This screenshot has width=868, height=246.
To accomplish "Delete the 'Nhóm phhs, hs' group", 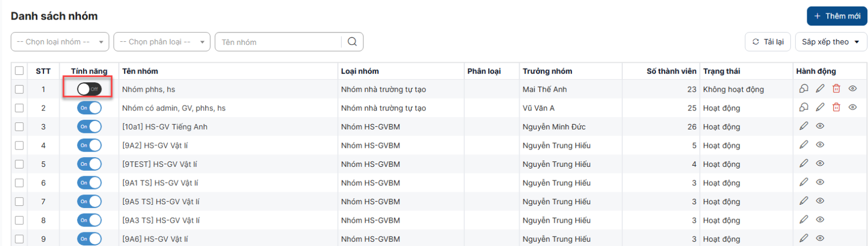I will coord(836,89).
